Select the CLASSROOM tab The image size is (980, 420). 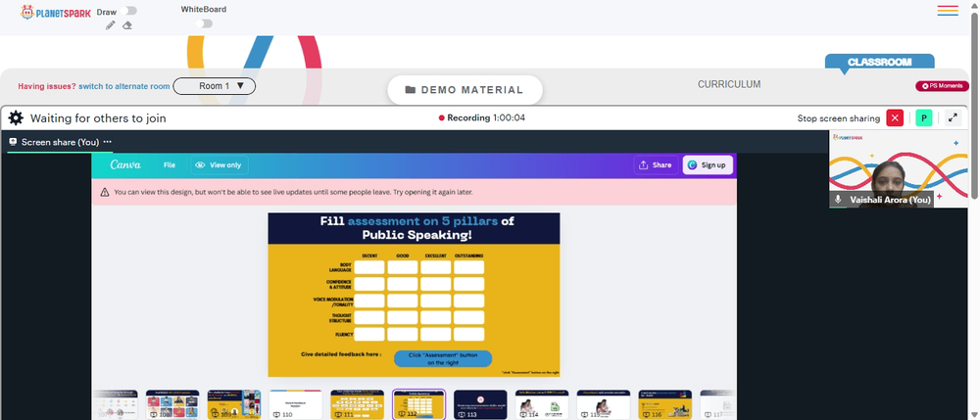coord(879,63)
